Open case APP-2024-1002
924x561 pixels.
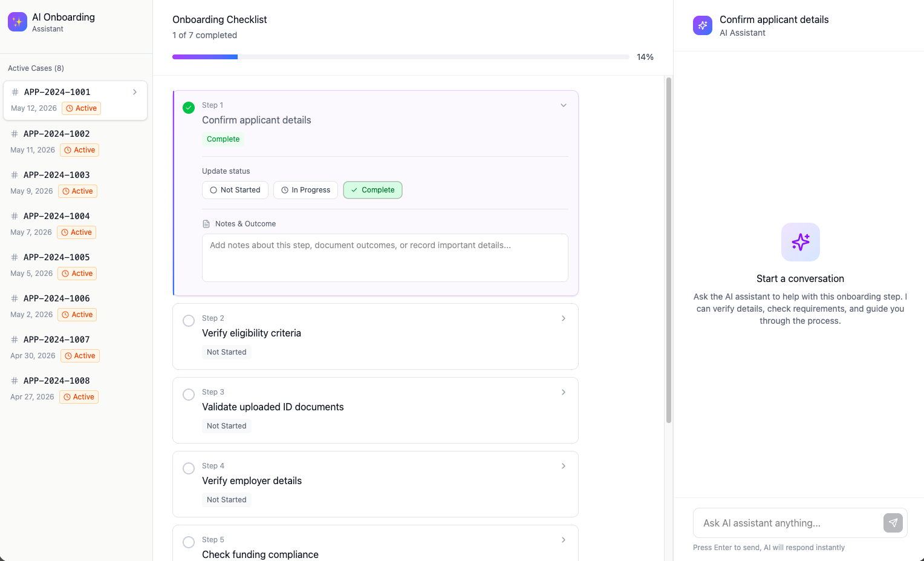tap(76, 142)
